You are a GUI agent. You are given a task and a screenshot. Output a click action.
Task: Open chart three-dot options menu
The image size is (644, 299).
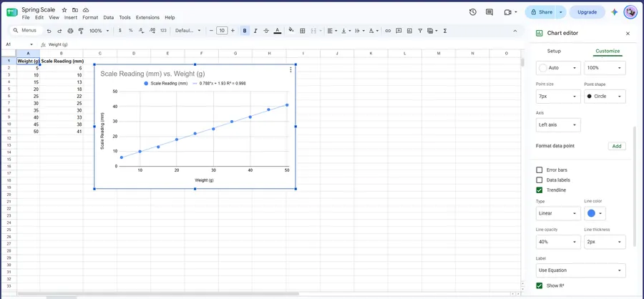pyautogui.click(x=291, y=70)
